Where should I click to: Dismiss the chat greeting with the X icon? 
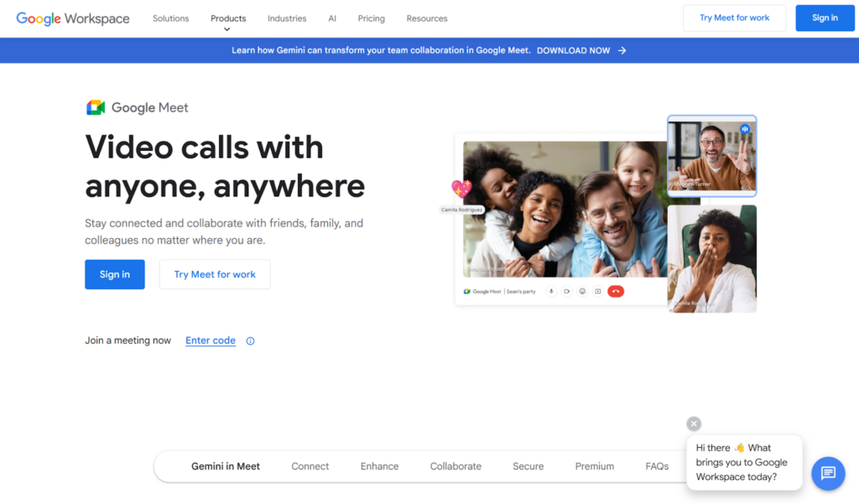click(x=693, y=424)
